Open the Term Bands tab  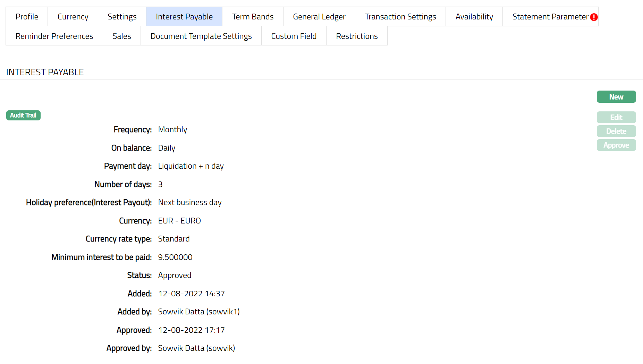click(253, 17)
